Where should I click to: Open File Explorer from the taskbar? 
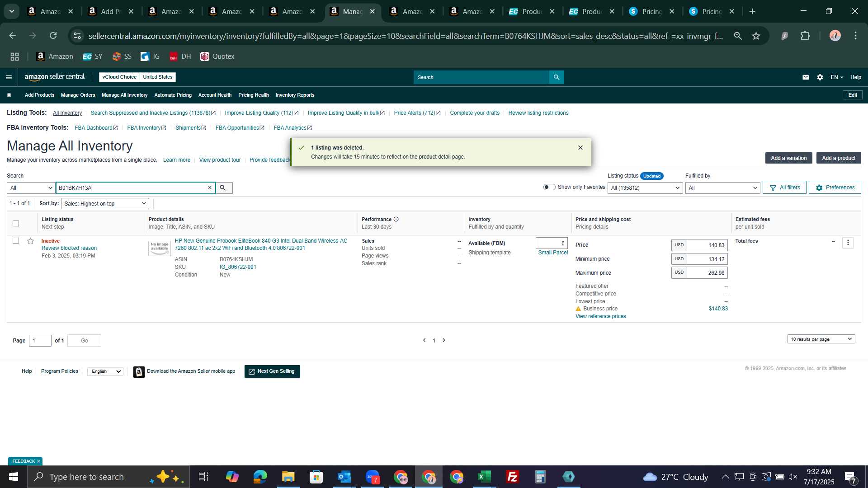point(288,477)
